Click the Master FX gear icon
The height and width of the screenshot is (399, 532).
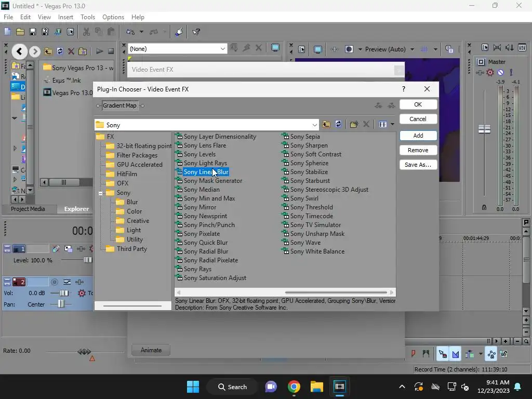pos(490,72)
